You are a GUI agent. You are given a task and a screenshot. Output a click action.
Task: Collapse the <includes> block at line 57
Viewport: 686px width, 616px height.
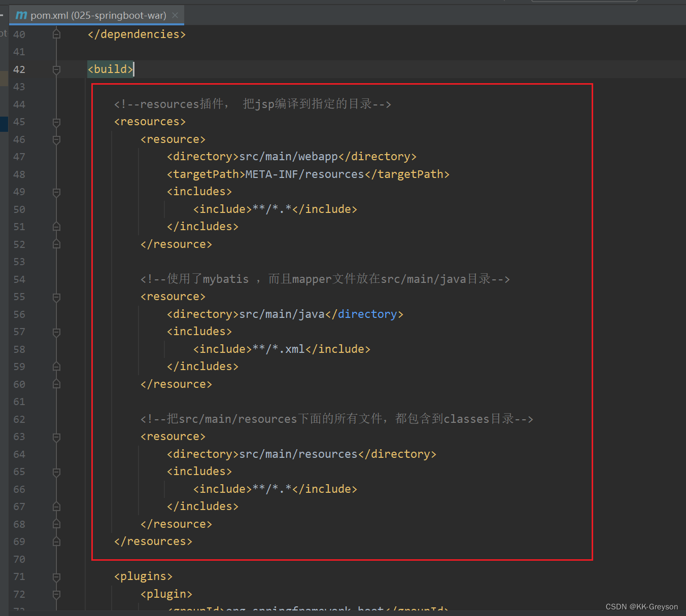pos(56,332)
